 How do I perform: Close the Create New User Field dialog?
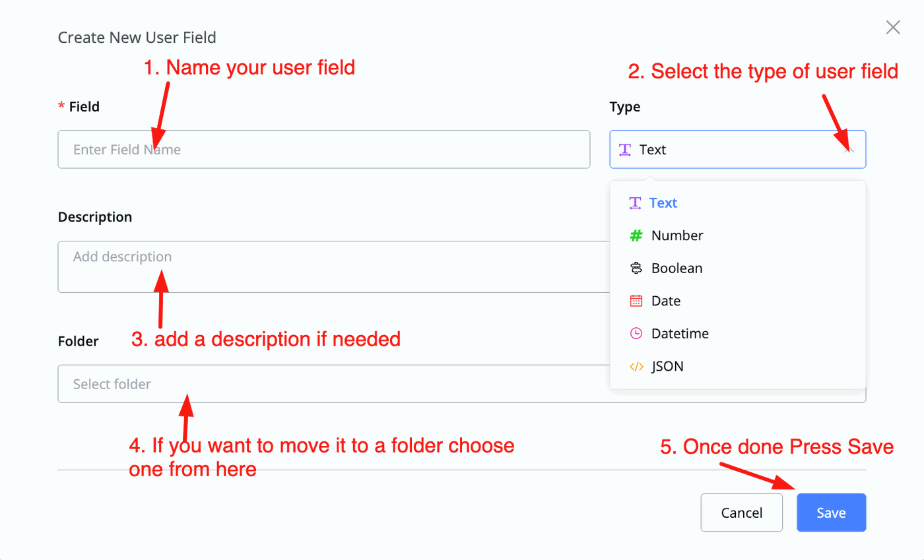pos(892,27)
